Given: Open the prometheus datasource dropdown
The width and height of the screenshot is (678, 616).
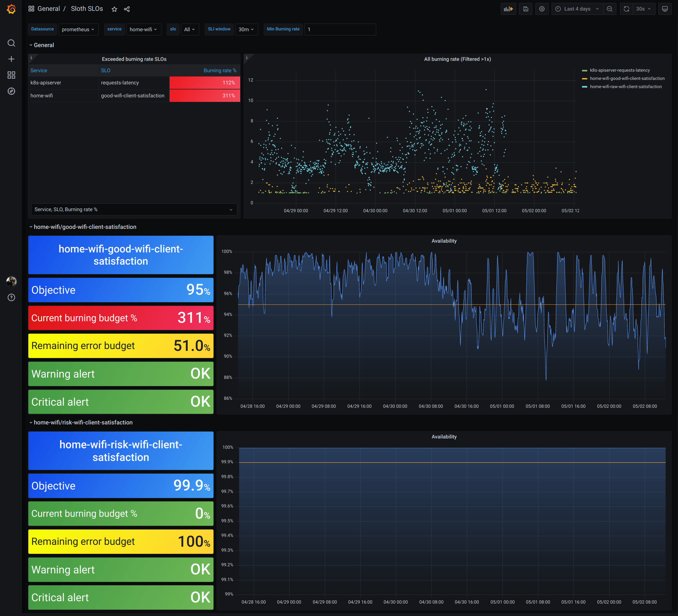Looking at the screenshot, I should (x=78, y=29).
